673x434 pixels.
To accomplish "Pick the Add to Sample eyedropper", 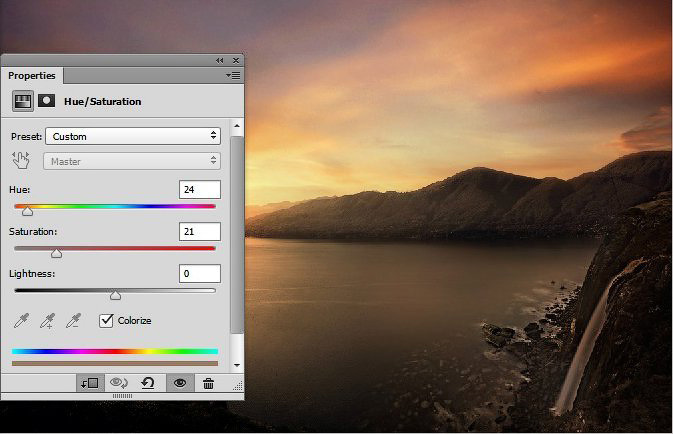I will [48, 321].
